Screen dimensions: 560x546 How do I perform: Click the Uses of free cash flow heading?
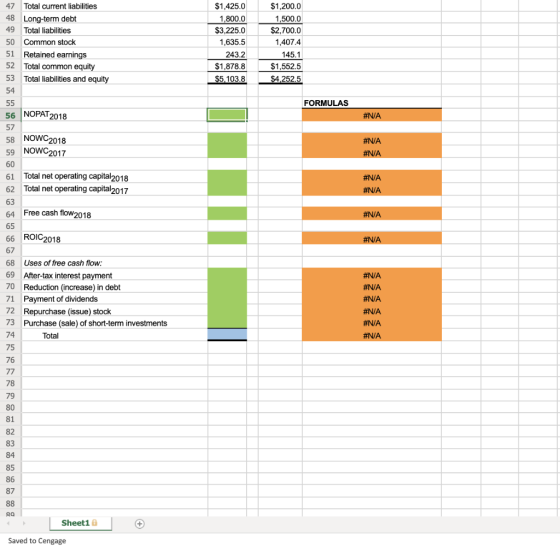pos(62,263)
